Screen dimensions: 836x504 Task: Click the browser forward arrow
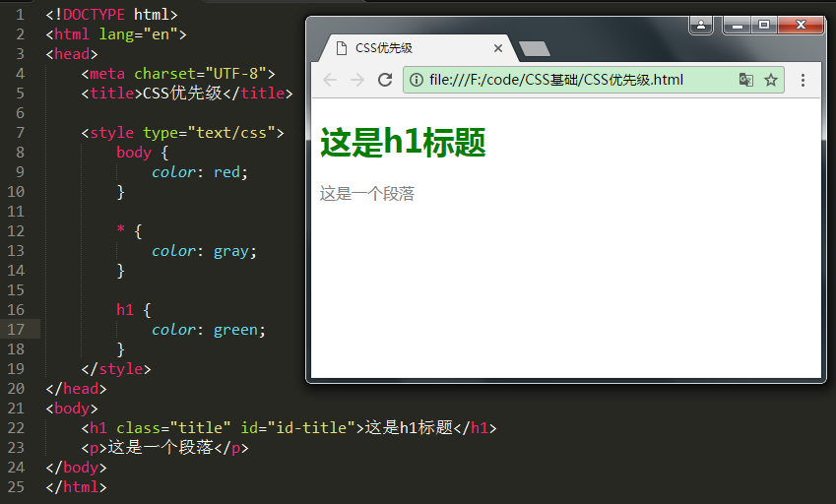pos(357,80)
